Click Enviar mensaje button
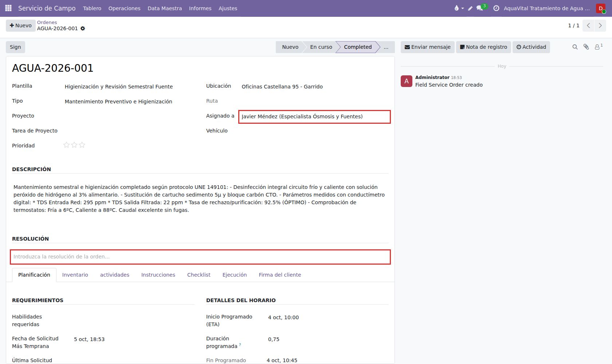The width and height of the screenshot is (612, 364). (x=428, y=47)
